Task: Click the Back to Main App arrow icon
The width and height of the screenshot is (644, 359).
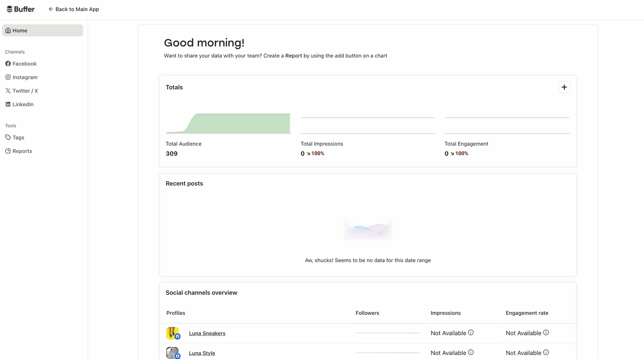Action: [51, 9]
